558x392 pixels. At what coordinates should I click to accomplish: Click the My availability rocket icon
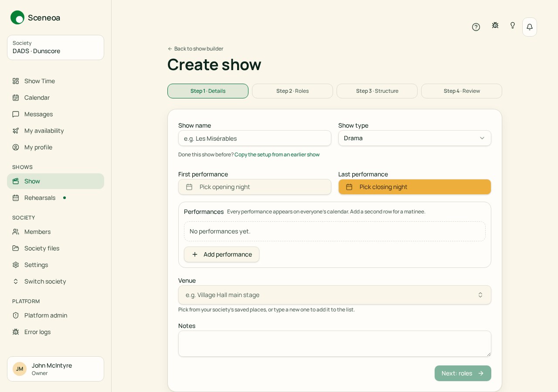tap(16, 131)
